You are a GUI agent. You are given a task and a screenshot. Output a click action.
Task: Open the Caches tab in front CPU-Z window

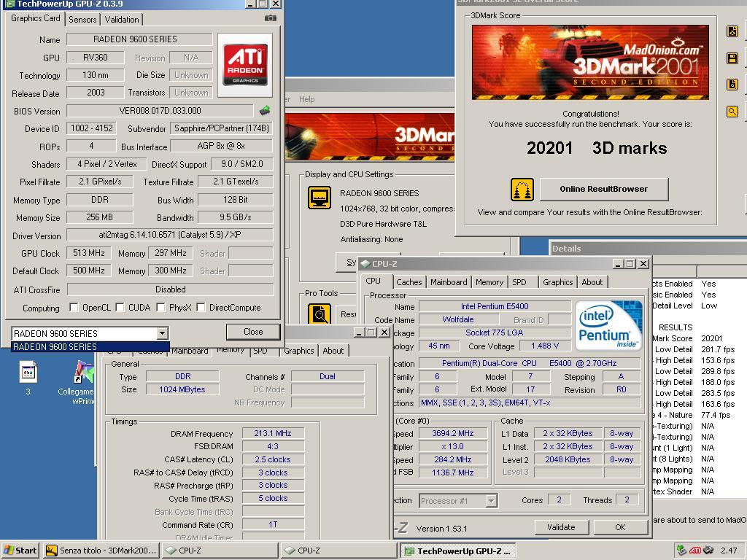click(409, 282)
